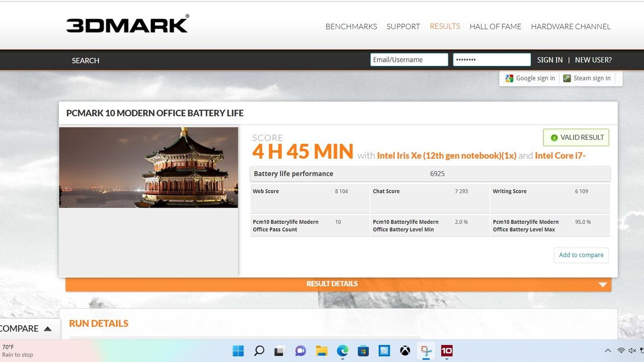The height and width of the screenshot is (362, 644).
Task: Open Search in the dark navigation bar
Action: pyautogui.click(x=86, y=60)
